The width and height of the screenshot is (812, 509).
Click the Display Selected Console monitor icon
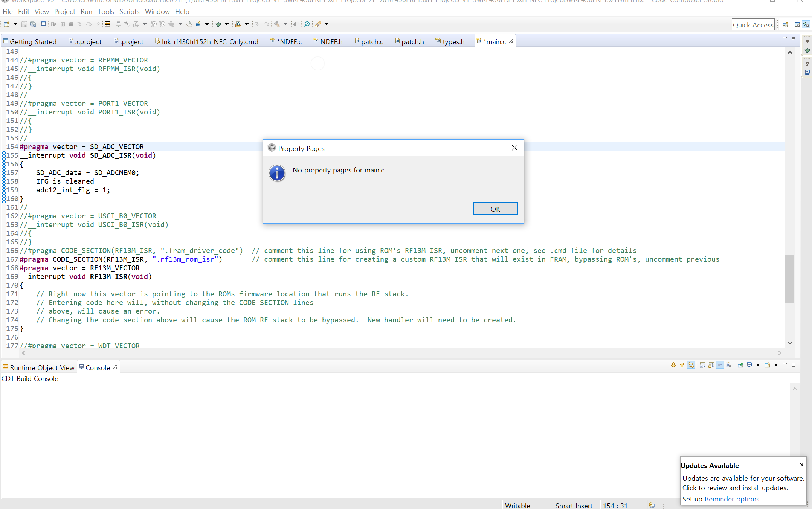(749, 365)
